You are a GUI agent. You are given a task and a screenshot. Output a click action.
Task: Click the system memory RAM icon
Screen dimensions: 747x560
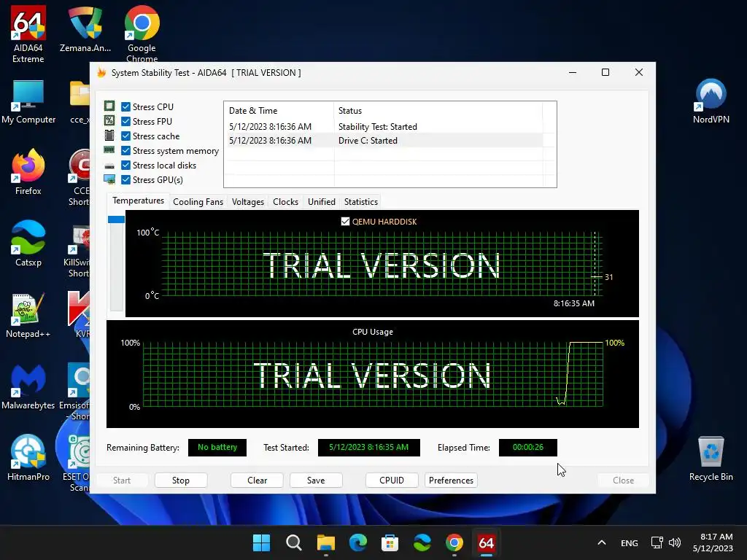109,150
